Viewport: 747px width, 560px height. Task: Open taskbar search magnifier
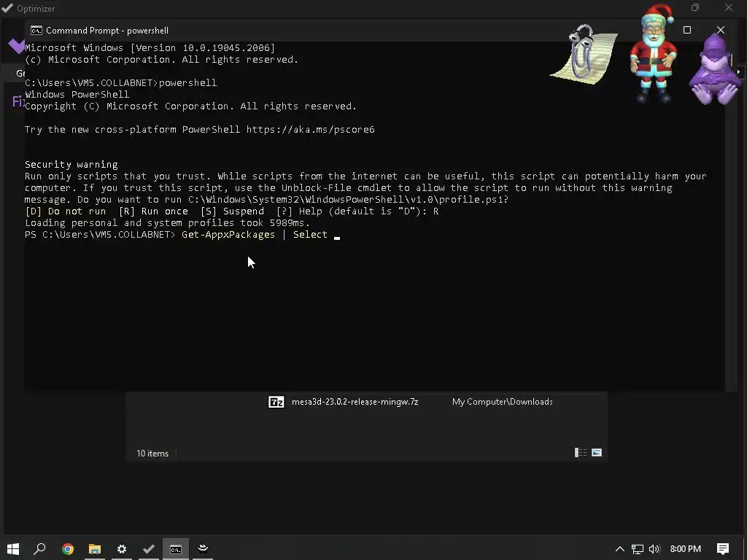point(40,548)
